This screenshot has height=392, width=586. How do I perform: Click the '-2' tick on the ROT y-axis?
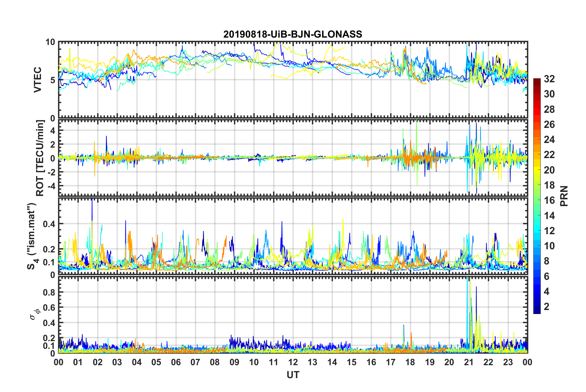(x=51, y=172)
